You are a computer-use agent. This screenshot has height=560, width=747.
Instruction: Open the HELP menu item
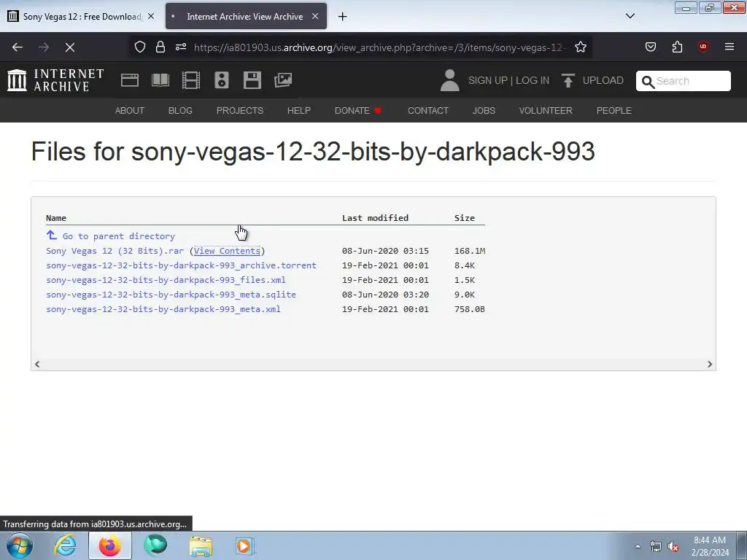coord(298,111)
